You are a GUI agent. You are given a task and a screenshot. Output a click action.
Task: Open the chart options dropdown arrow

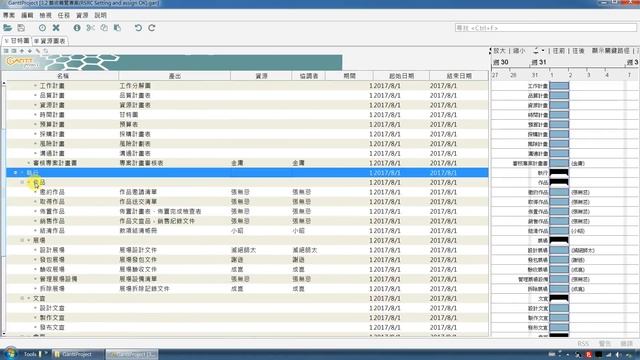tap(543, 51)
